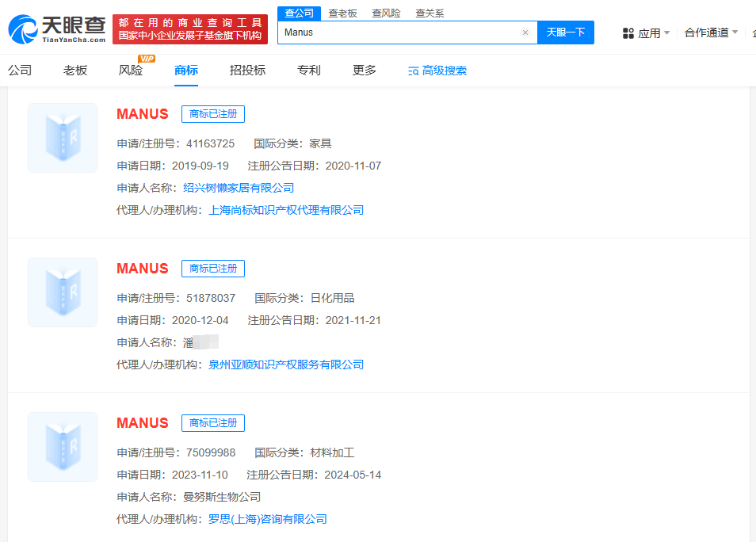Open the trademark image for registration 75099988
The image size is (756, 542).
pos(63,447)
